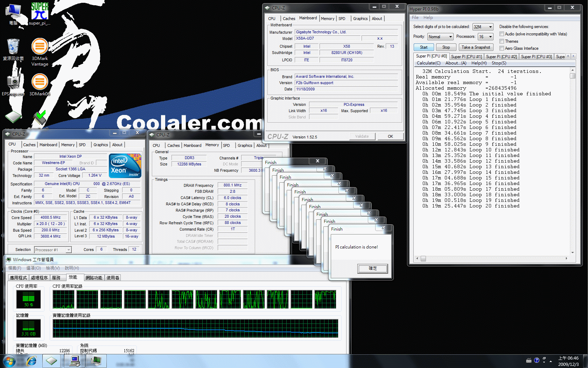Screen dimensions: 588x368
Task: Click the Stop button in Hyper PI
Action: point(446,47)
